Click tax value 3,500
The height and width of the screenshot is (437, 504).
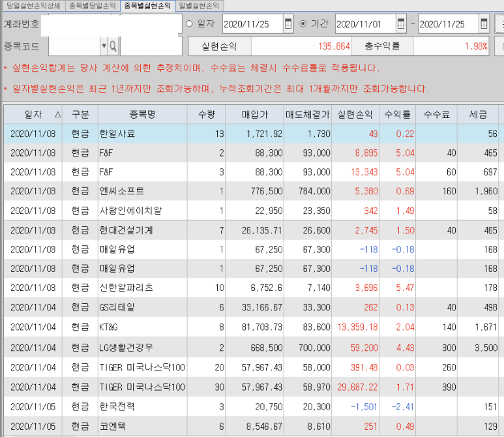coord(486,348)
